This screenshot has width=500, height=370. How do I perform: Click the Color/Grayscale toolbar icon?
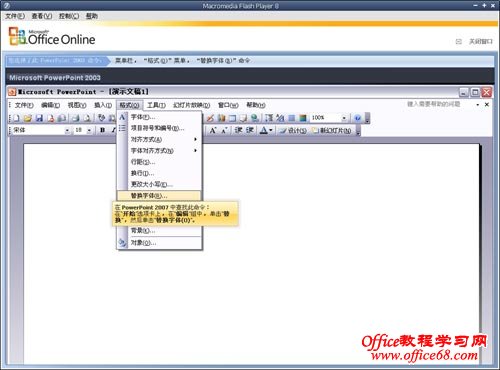coord(303,118)
